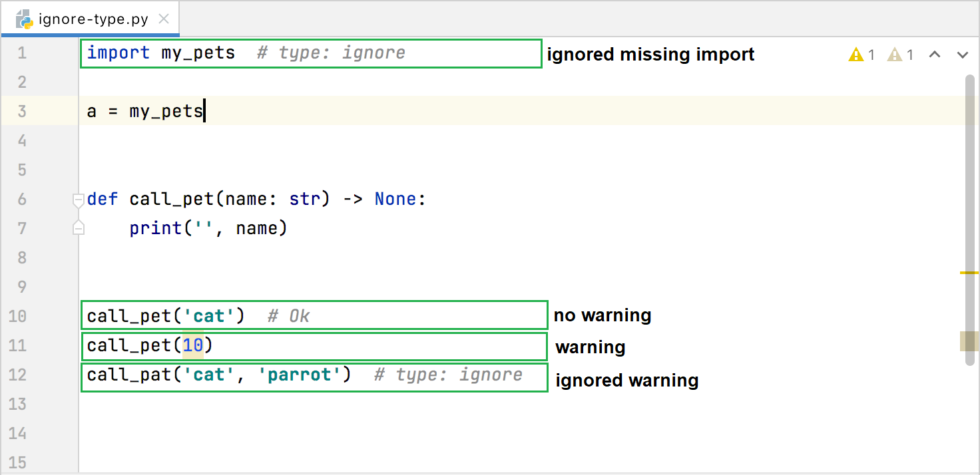Image resolution: width=980 pixels, height=475 pixels.
Task: Click the Python file icon on the tab
Action: (x=24, y=19)
